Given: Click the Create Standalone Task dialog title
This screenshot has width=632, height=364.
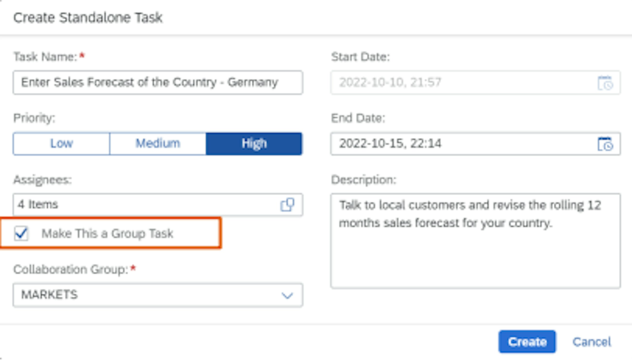Looking at the screenshot, I should tap(88, 18).
